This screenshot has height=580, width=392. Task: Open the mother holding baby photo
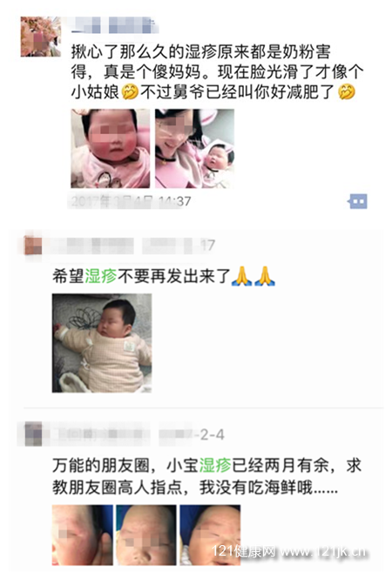tap(194, 148)
